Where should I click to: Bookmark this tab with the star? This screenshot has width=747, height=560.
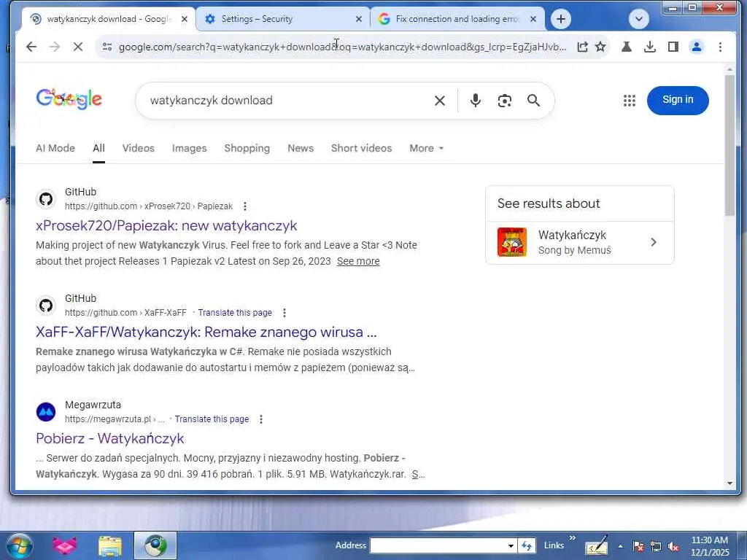600,47
